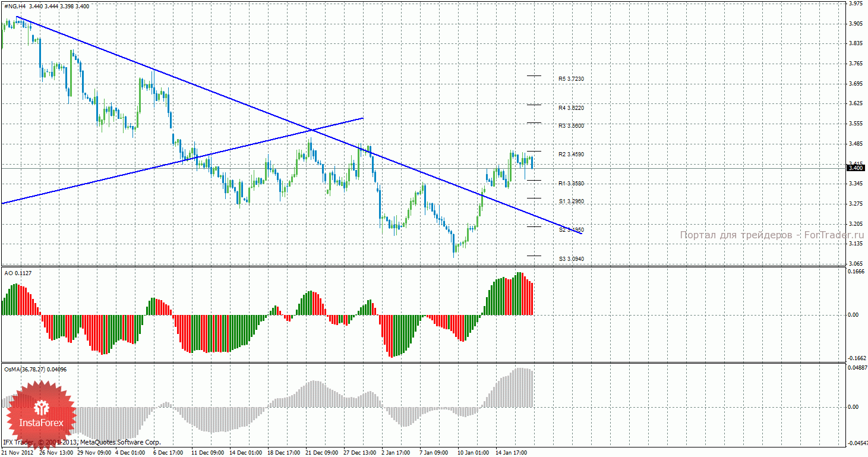868x457 pixels.
Task: Click the current price tag 3.400
Action: click(x=856, y=168)
